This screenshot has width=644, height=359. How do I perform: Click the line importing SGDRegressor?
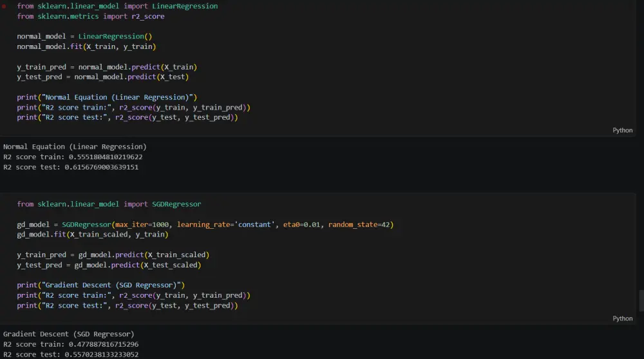(109, 204)
